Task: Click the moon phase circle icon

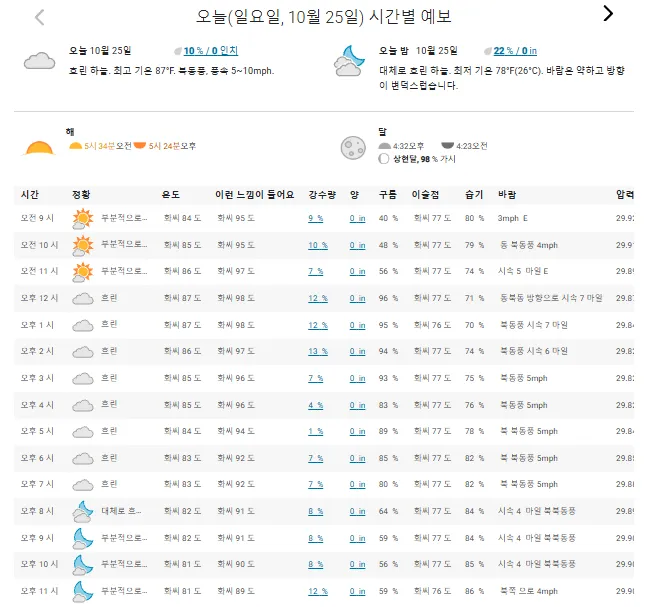Action: (384, 159)
